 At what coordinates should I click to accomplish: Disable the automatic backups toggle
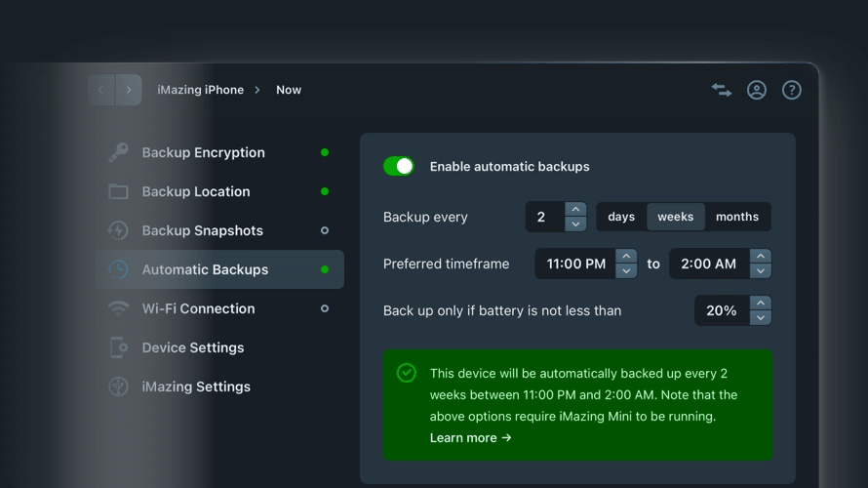(399, 167)
